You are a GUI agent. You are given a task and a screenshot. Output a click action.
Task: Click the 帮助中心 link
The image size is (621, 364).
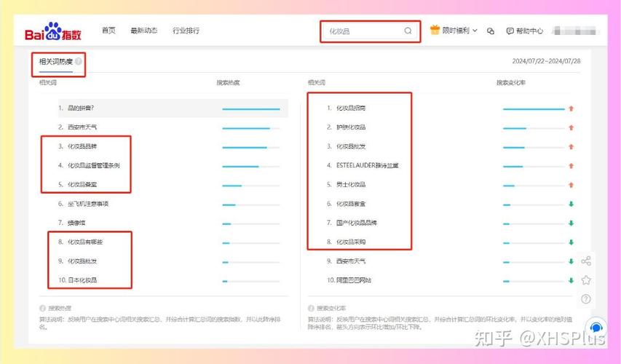(529, 31)
